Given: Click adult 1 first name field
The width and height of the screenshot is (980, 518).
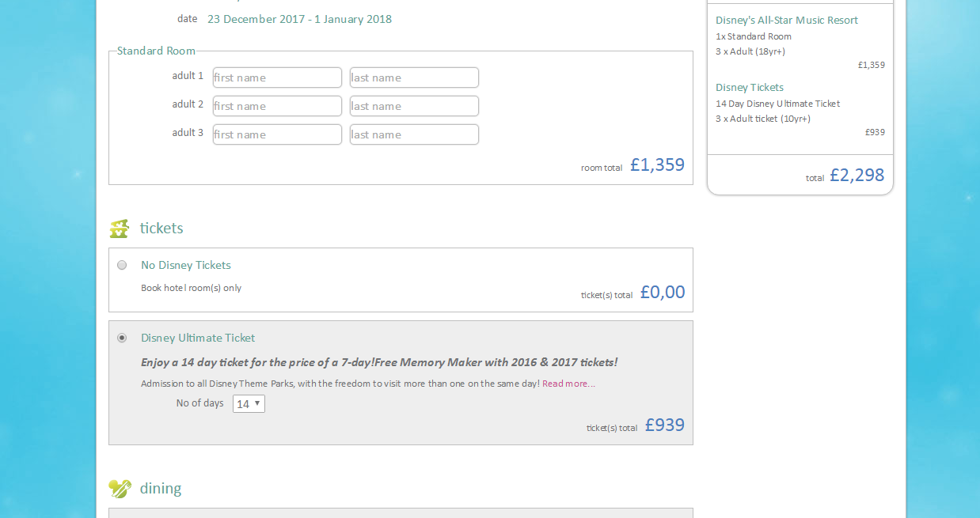Looking at the screenshot, I should pyautogui.click(x=277, y=78).
